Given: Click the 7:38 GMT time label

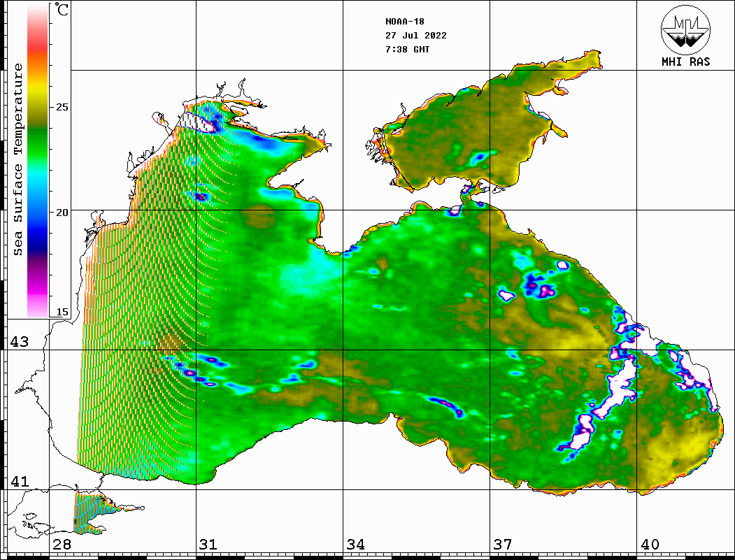Looking at the screenshot, I should click(x=407, y=49).
